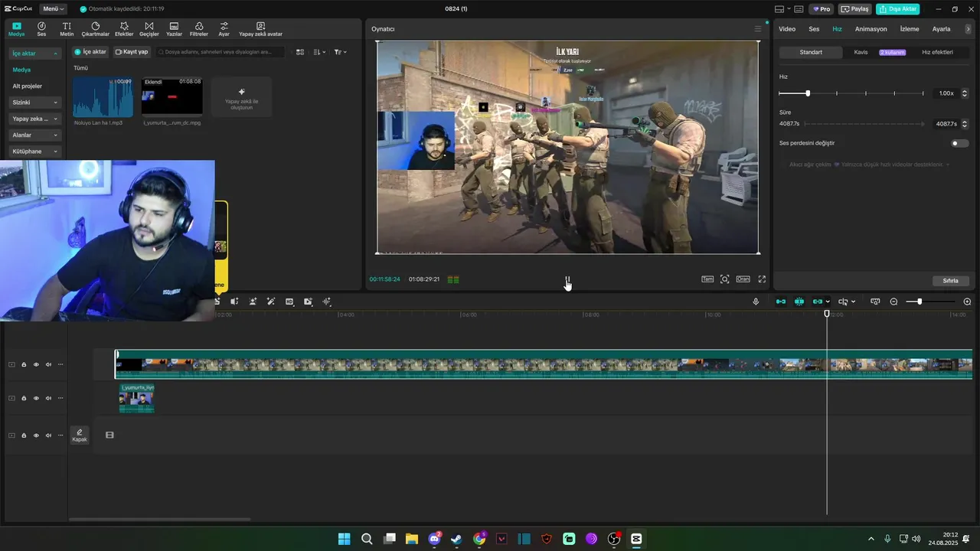The image size is (980, 551).
Task: Open the Geçişler transitions tab
Action: pos(149,29)
